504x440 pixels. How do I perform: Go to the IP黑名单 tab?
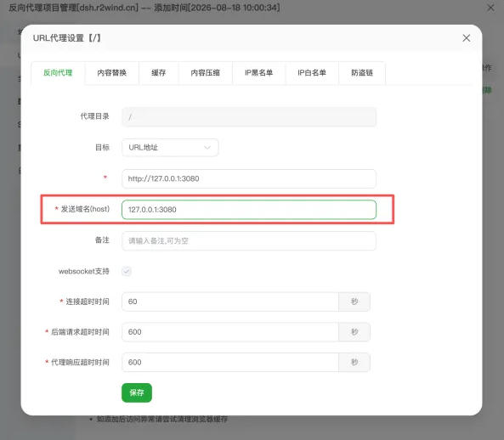pos(258,73)
